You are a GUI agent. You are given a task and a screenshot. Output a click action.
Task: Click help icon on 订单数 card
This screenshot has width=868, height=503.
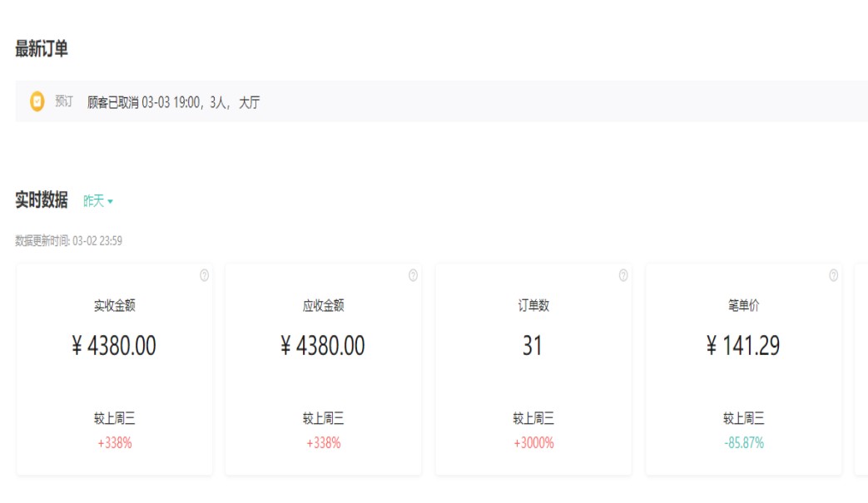[x=623, y=276]
